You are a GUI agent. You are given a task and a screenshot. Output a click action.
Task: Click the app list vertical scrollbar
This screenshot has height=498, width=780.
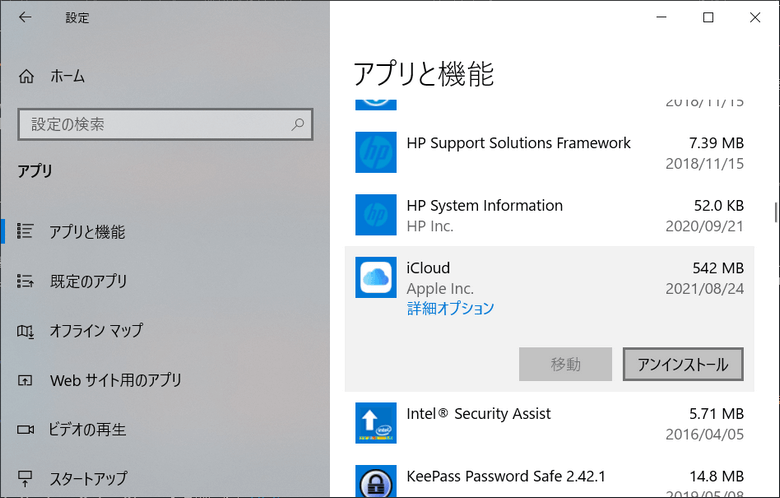776,212
